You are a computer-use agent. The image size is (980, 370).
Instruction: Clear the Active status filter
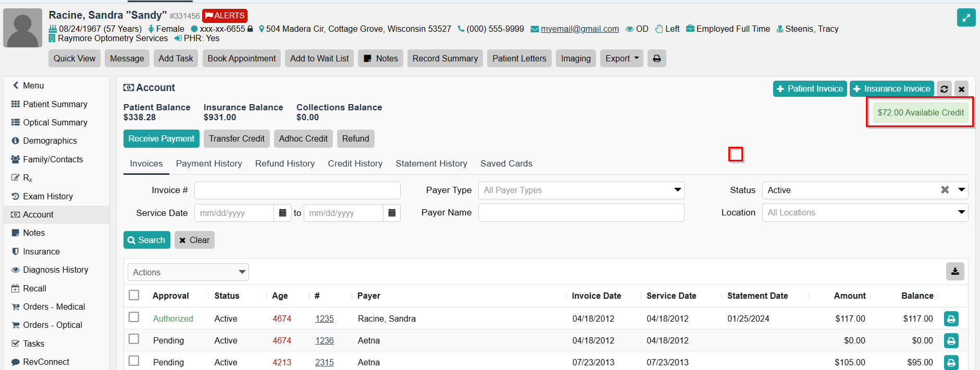(945, 190)
